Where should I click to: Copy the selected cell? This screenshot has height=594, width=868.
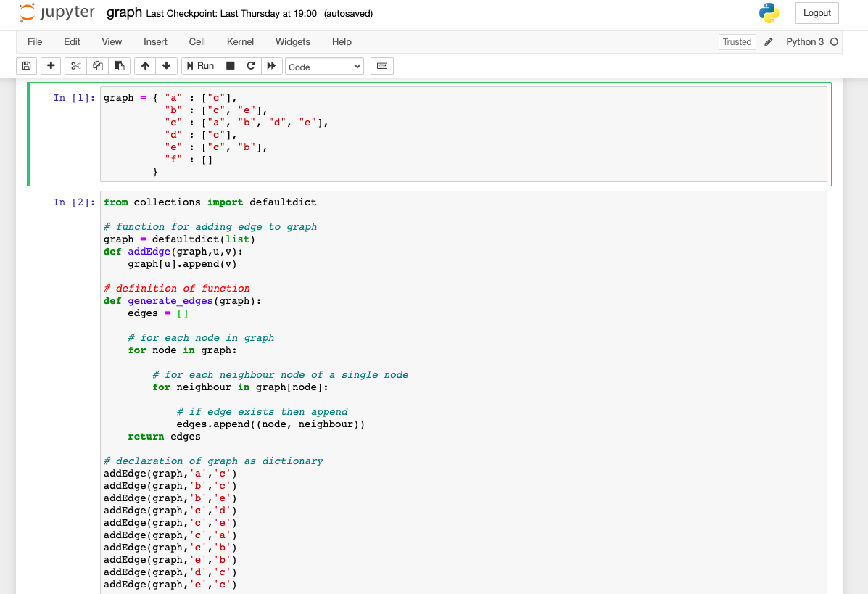[x=97, y=66]
